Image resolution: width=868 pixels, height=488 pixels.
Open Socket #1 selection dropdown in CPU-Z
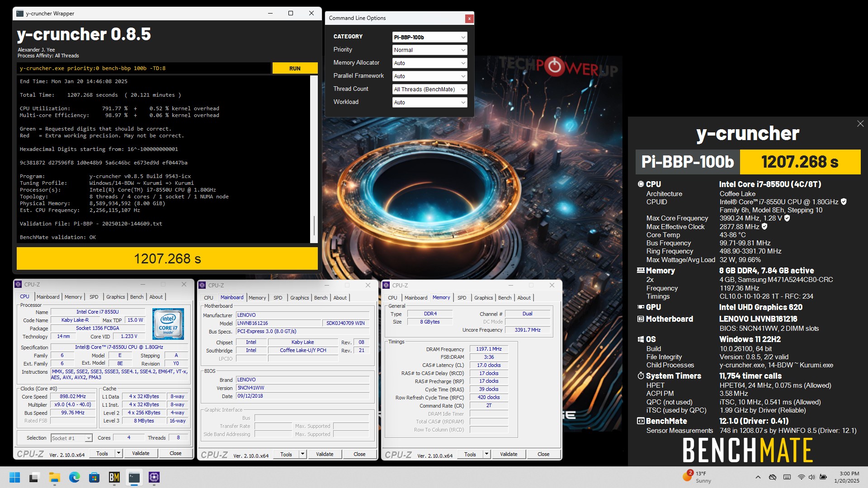(71, 438)
